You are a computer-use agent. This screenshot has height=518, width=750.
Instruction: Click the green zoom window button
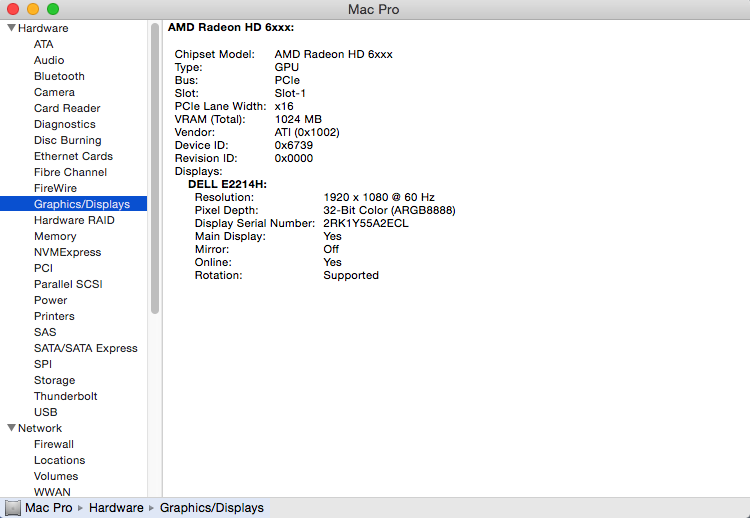(x=53, y=9)
